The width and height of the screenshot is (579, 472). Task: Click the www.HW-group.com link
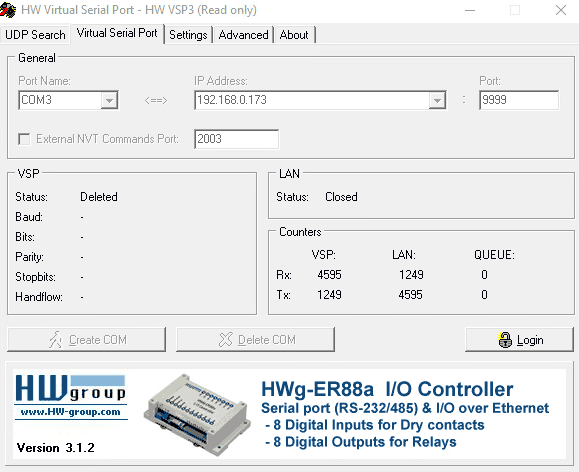(71, 412)
